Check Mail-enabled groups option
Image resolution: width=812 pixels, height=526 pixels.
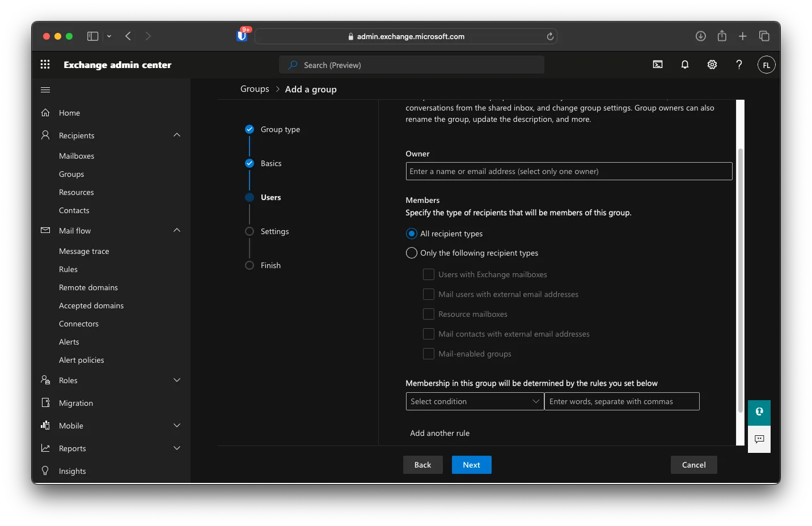[429, 354]
